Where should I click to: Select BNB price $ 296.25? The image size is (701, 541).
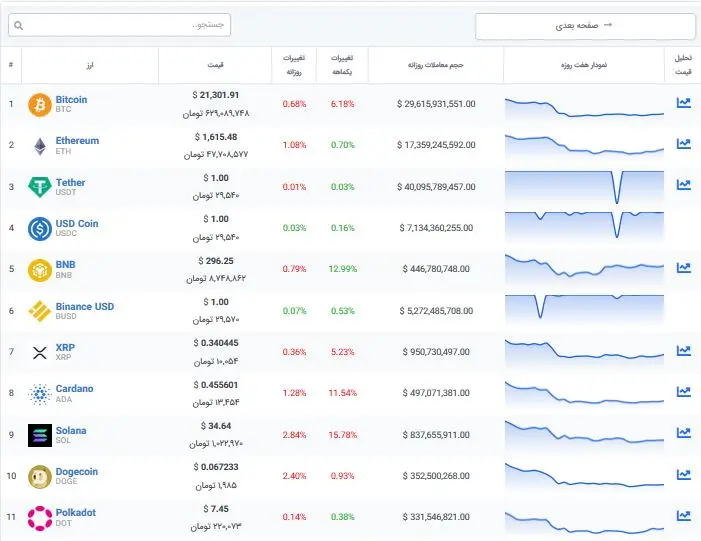215,261
